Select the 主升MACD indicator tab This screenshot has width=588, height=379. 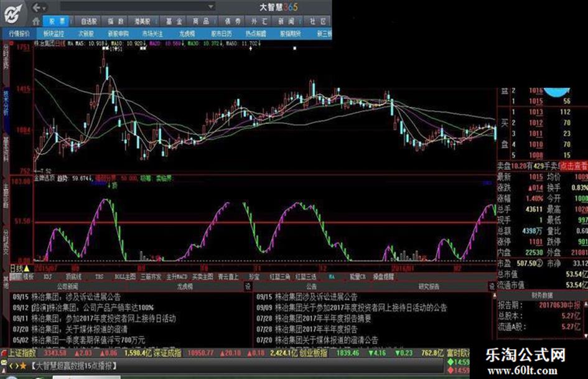(x=177, y=277)
